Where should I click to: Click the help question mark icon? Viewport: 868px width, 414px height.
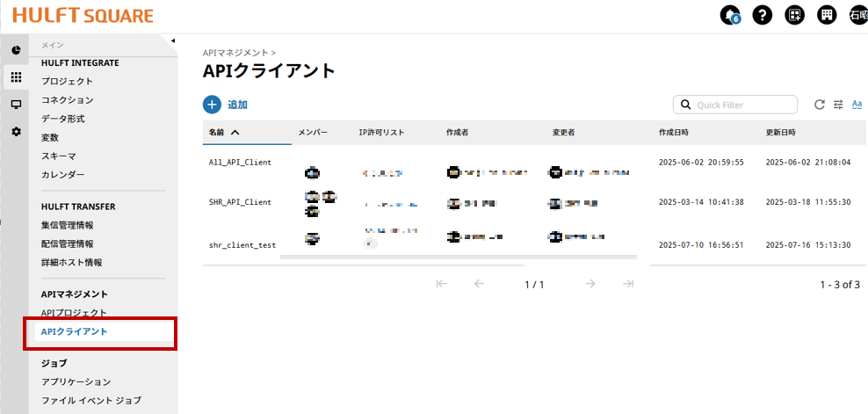point(762,15)
